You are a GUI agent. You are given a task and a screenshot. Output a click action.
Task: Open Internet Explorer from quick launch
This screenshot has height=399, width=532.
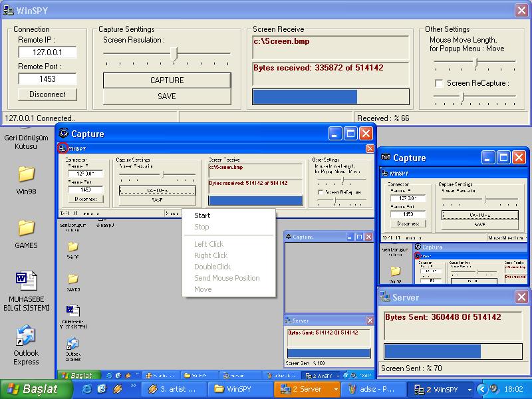(x=86, y=389)
